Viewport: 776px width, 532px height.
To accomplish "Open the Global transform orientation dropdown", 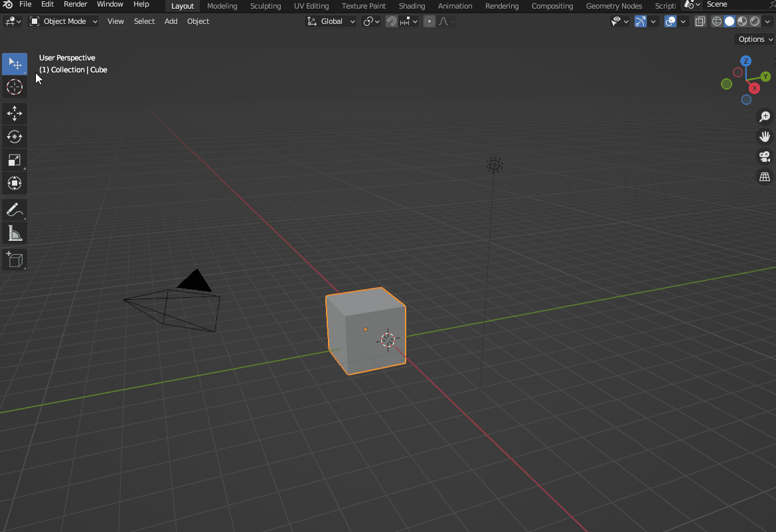I will tap(331, 21).
